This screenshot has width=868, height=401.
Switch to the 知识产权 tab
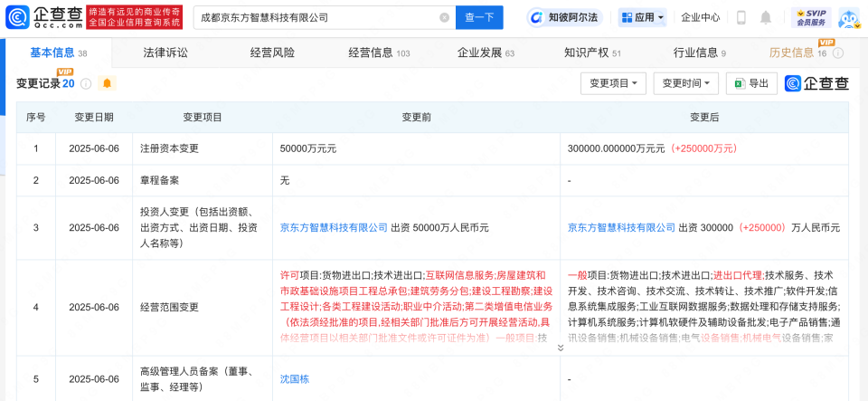coord(592,53)
